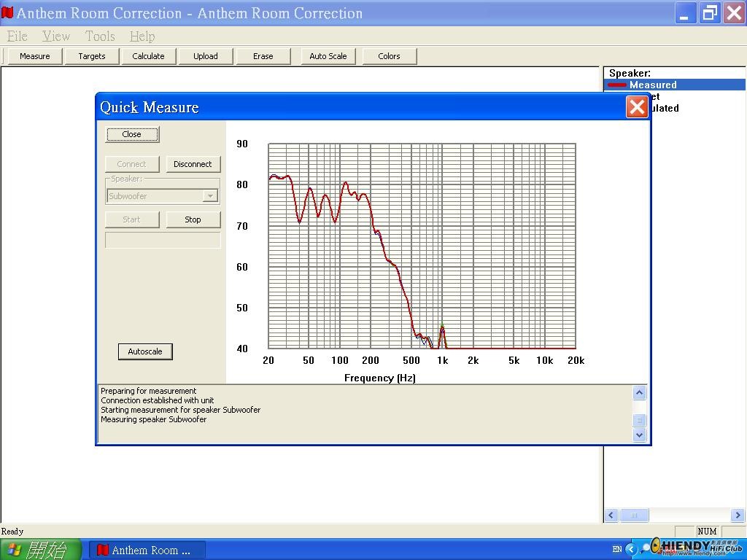This screenshot has height=560, width=747.
Task: Click the Disconnect button
Action: 193,164
